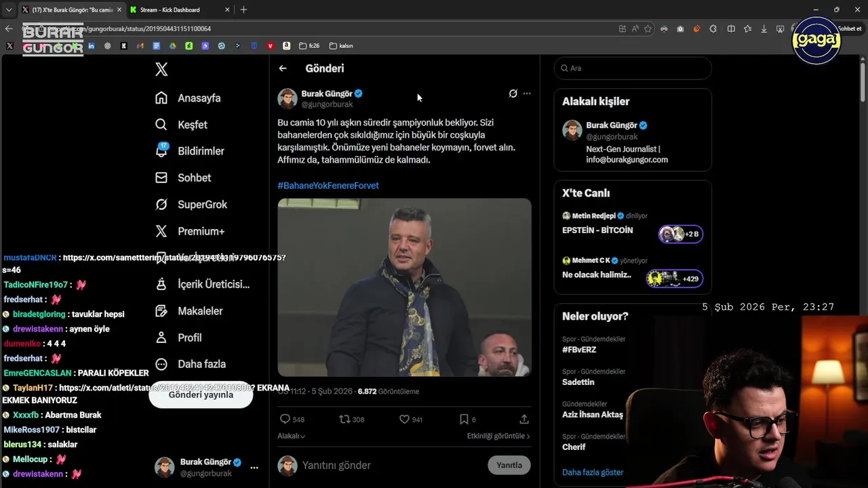Go to Anasayfa in the X sidebar
Image resolution: width=868 pixels, height=488 pixels.
pyautogui.click(x=188, y=98)
